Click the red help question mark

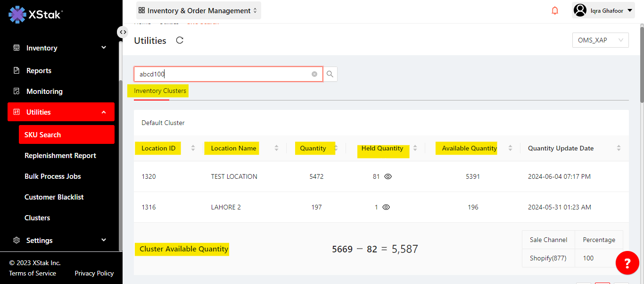tap(627, 263)
